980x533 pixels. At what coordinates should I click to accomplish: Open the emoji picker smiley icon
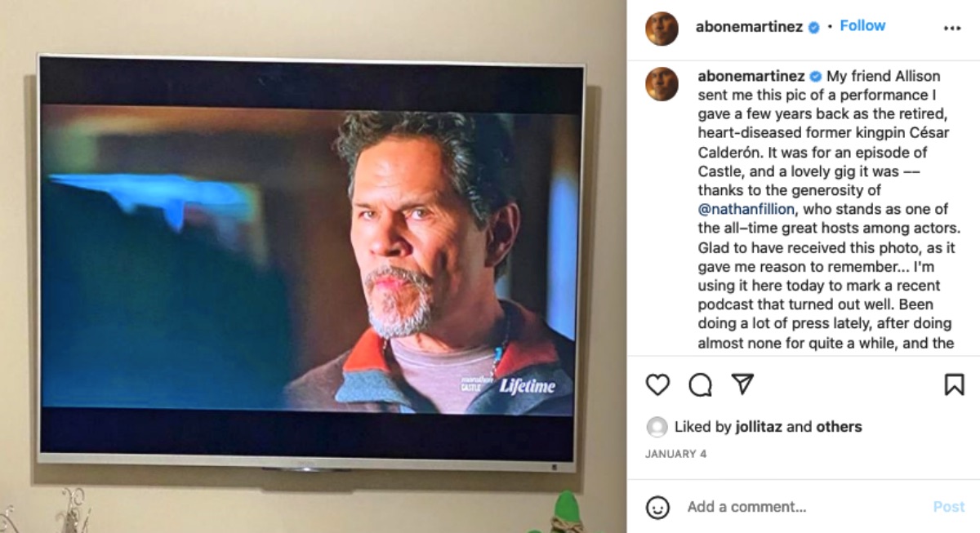(x=657, y=507)
